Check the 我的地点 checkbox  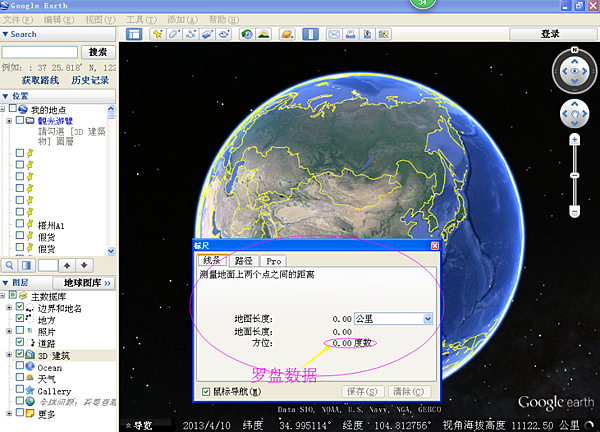click(x=13, y=109)
